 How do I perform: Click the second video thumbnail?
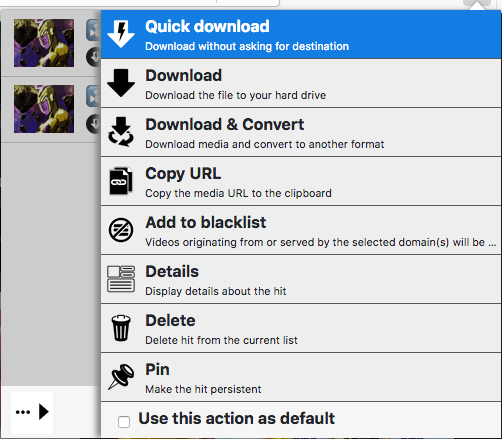tap(44, 109)
